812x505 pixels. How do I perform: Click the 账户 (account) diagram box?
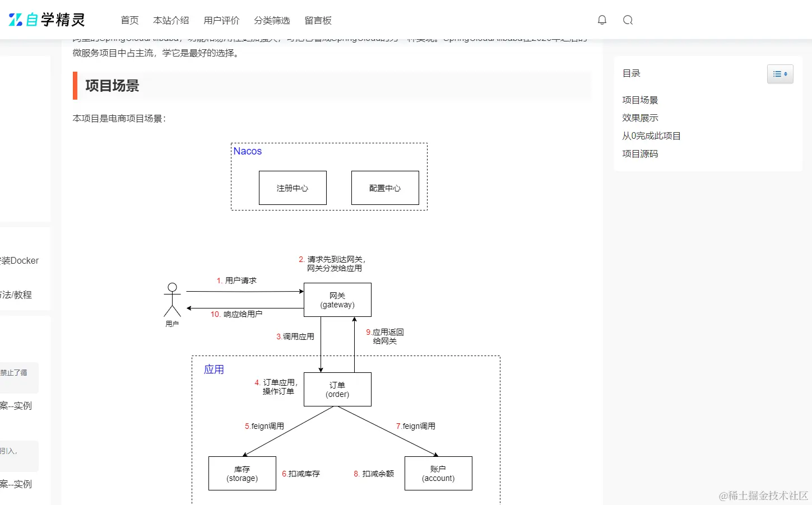[438, 474]
